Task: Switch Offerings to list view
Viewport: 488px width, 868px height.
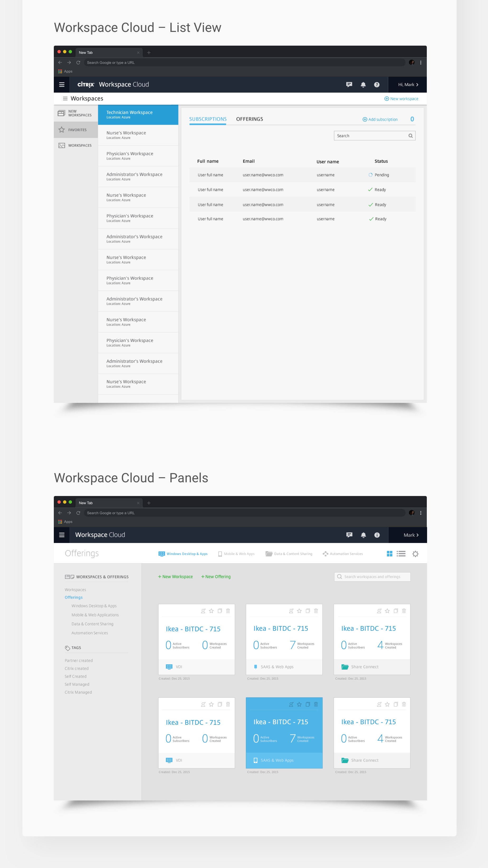Action: coord(401,554)
